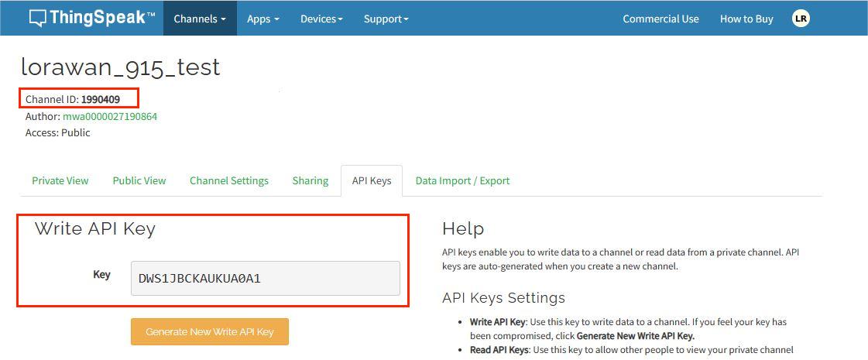This screenshot has width=868, height=360.
Task: Open the Devices dropdown menu
Action: (x=321, y=19)
